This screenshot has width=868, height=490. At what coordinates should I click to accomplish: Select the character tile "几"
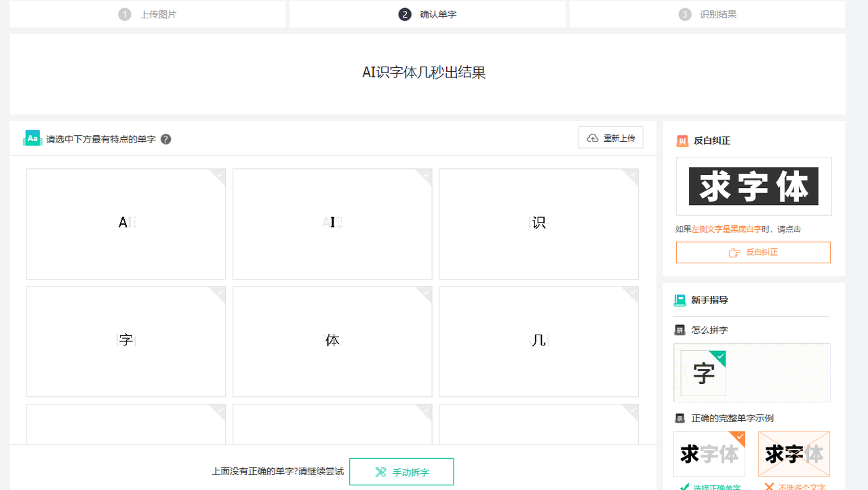(538, 341)
